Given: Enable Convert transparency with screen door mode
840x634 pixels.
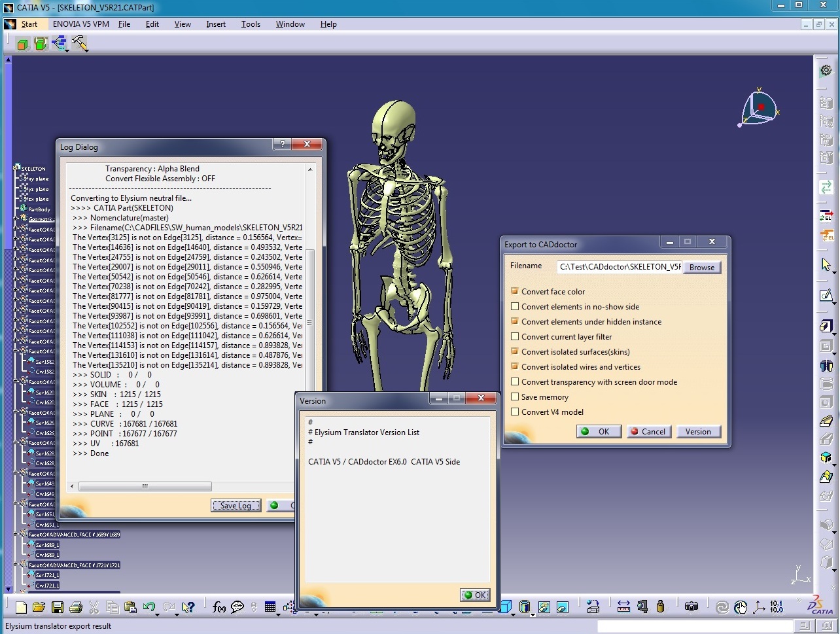Looking at the screenshot, I should click(x=515, y=381).
